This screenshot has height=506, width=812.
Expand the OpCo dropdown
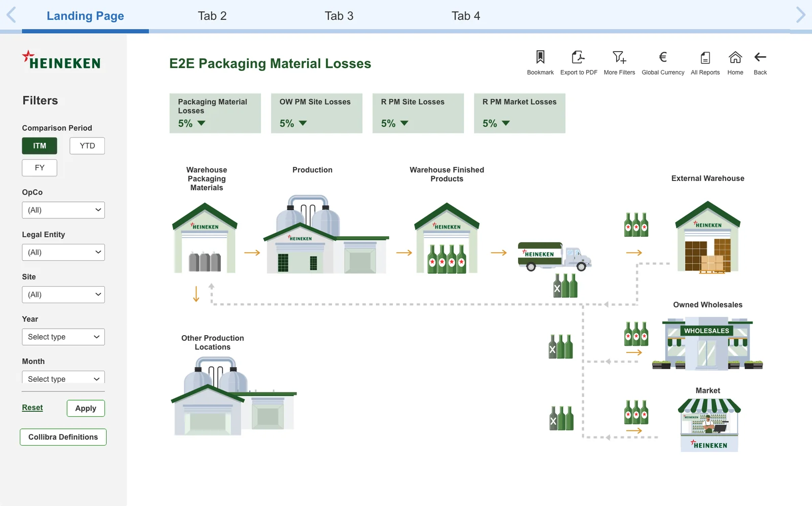pyautogui.click(x=63, y=210)
